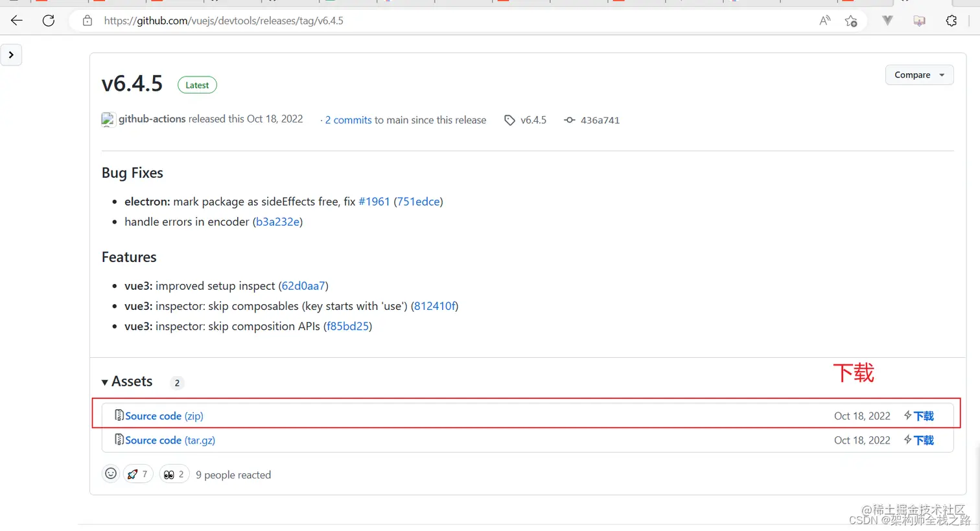Download Source code (tar.gz) link

tap(170, 440)
